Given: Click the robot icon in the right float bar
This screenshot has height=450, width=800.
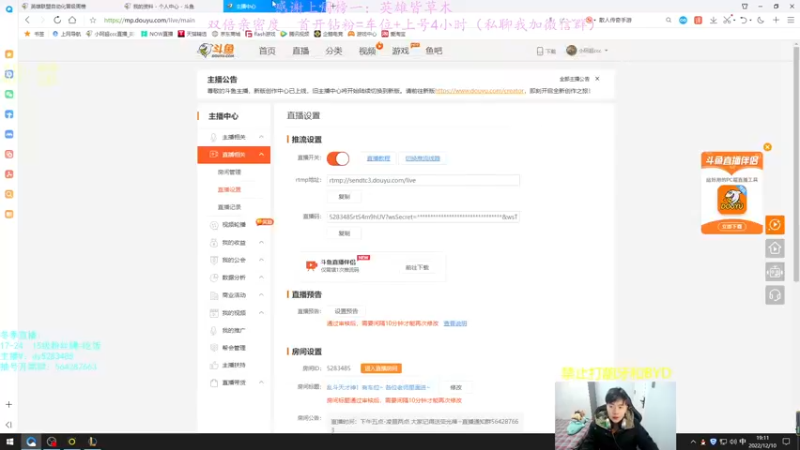Looking at the screenshot, I should pos(774,271).
